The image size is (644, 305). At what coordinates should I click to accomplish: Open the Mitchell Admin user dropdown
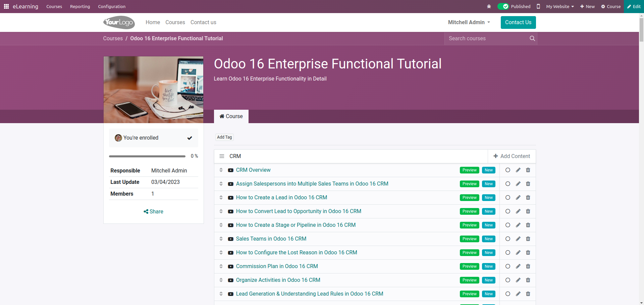(469, 22)
